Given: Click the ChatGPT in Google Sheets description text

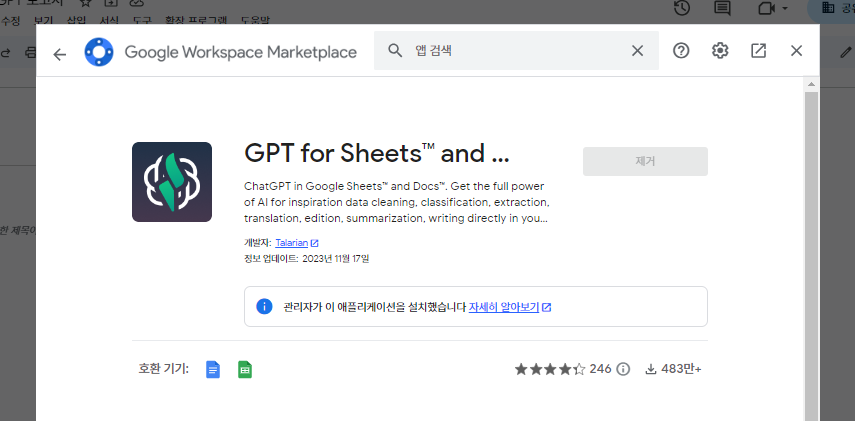Looking at the screenshot, I should [397, 202].
